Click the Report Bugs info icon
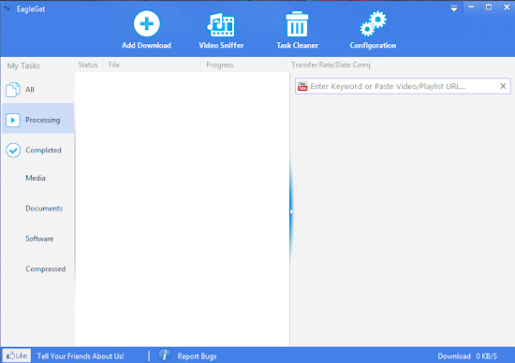 click(164, 356)
